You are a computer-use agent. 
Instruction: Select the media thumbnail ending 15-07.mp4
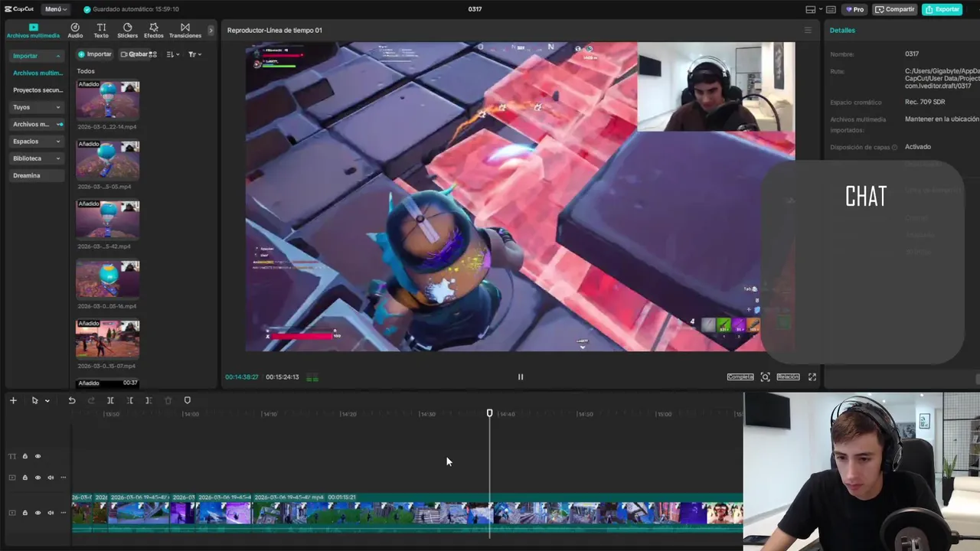108,339
